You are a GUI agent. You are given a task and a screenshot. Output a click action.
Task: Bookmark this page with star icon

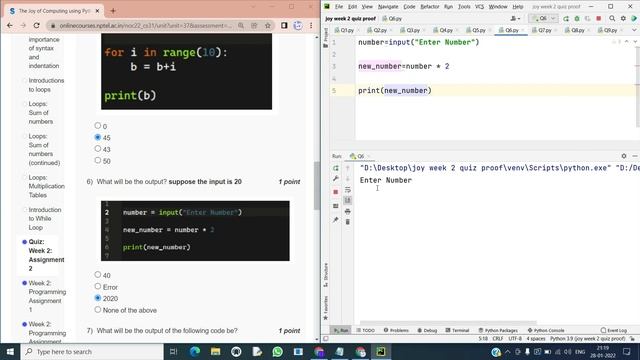[268, 25]
